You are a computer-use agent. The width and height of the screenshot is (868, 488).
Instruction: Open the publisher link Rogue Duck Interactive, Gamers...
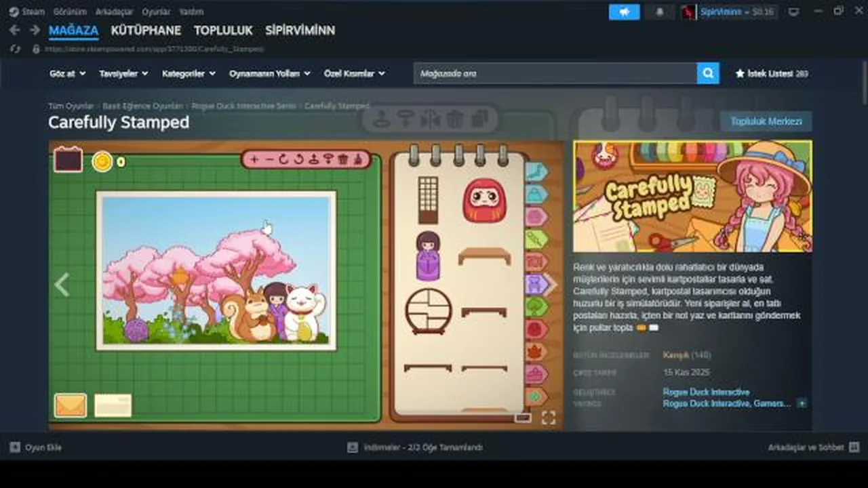tap(727, 403)
